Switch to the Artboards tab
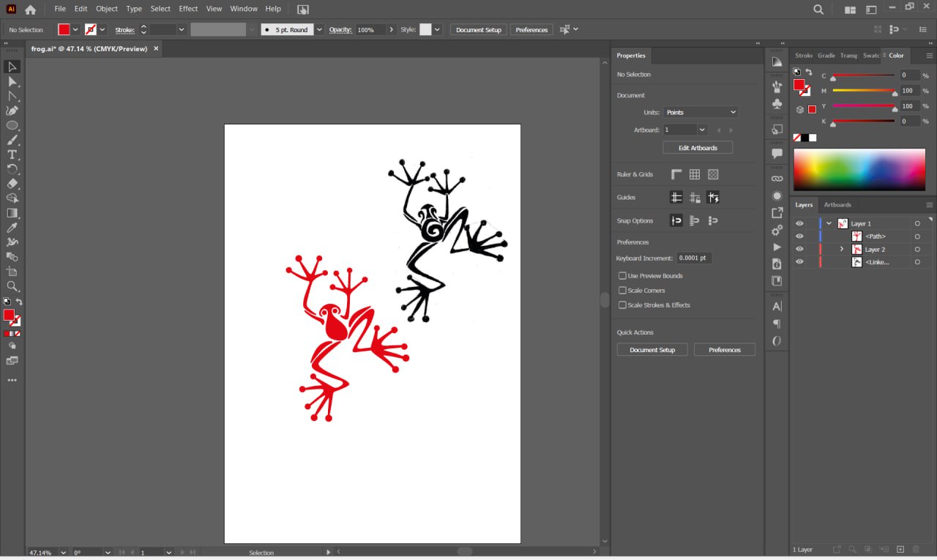Screen dimensions: 937x560 click(x=837, y=205)
